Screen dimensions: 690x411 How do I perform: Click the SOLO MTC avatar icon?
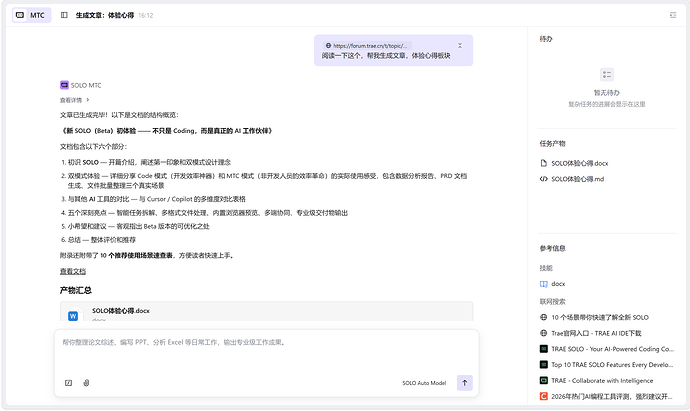point(64,85)
